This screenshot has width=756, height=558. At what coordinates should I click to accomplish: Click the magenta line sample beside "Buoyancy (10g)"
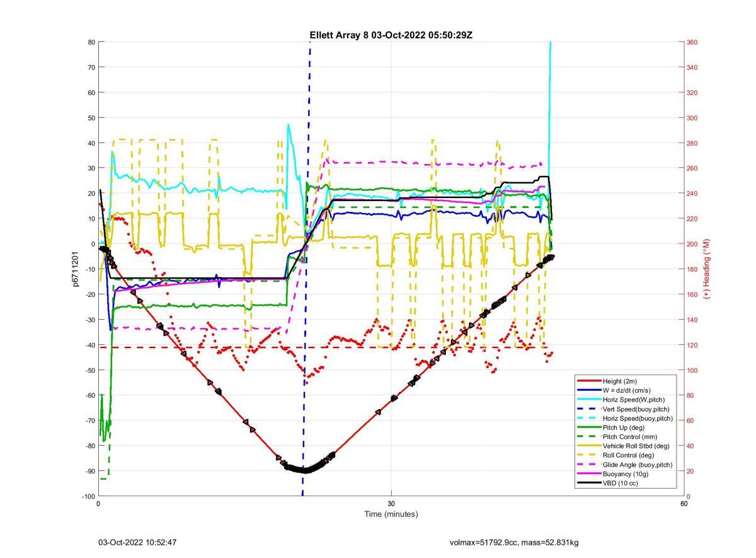point(588,474)
